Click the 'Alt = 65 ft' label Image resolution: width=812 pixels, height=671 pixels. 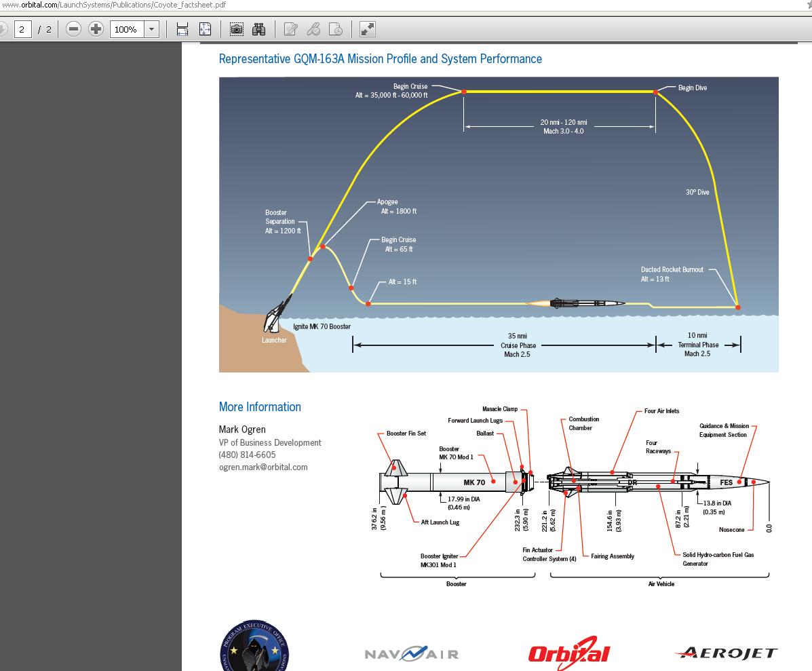[x=399, y=249]
